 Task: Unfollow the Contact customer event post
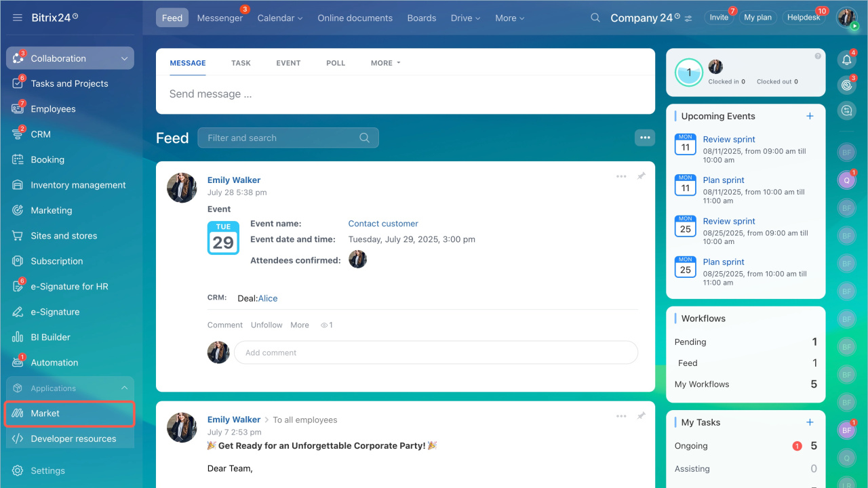(x=267, y=325)
